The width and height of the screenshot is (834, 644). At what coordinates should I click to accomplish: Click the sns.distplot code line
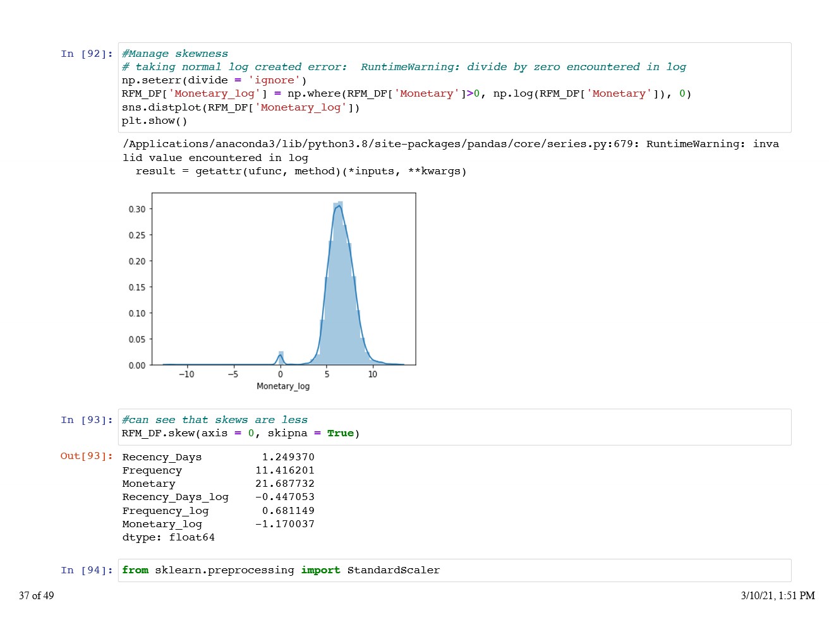pos(240,107)
